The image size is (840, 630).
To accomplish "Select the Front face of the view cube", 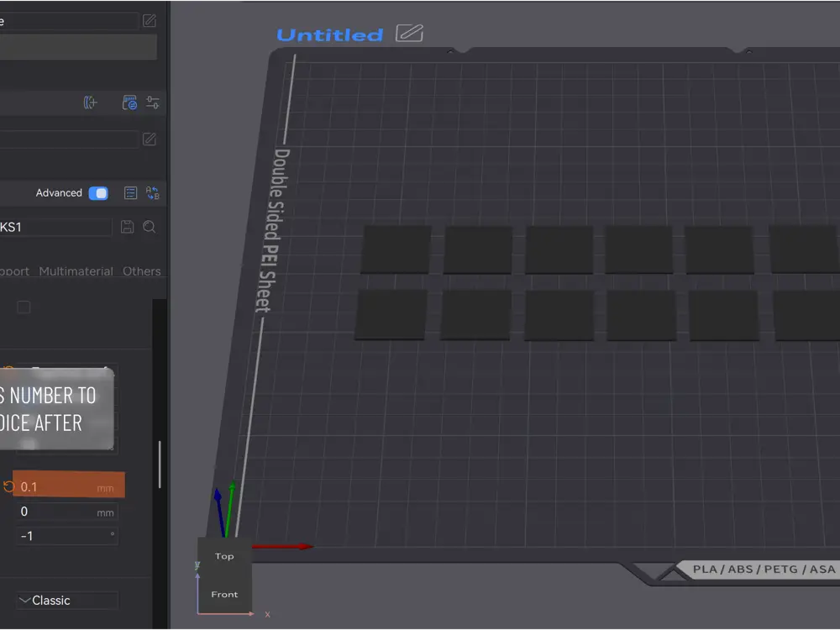I will [x=224, y=594].
